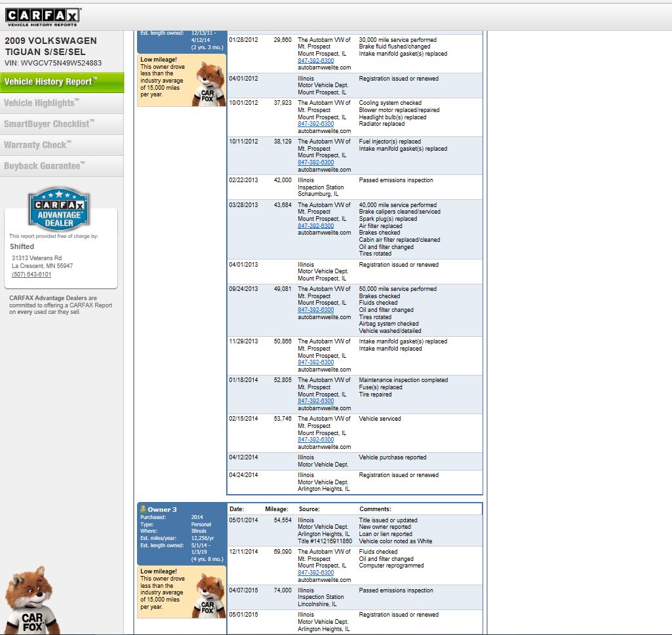Click the VIN WVGCV75N49W524883 text
672x635 pixels.
pyautogui.click(x=53, y=63)
